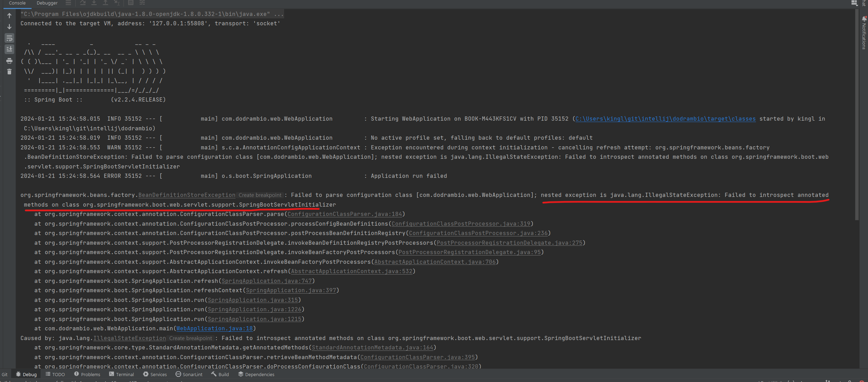The image size is (868, 382).
Task: Click the Threads/frames hamburger icon beside Debugger
Action: pos(68,3)
